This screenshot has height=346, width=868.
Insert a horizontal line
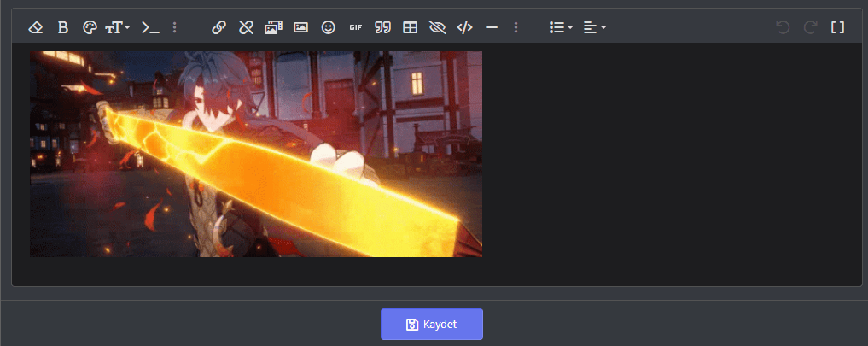click(492, 27)
